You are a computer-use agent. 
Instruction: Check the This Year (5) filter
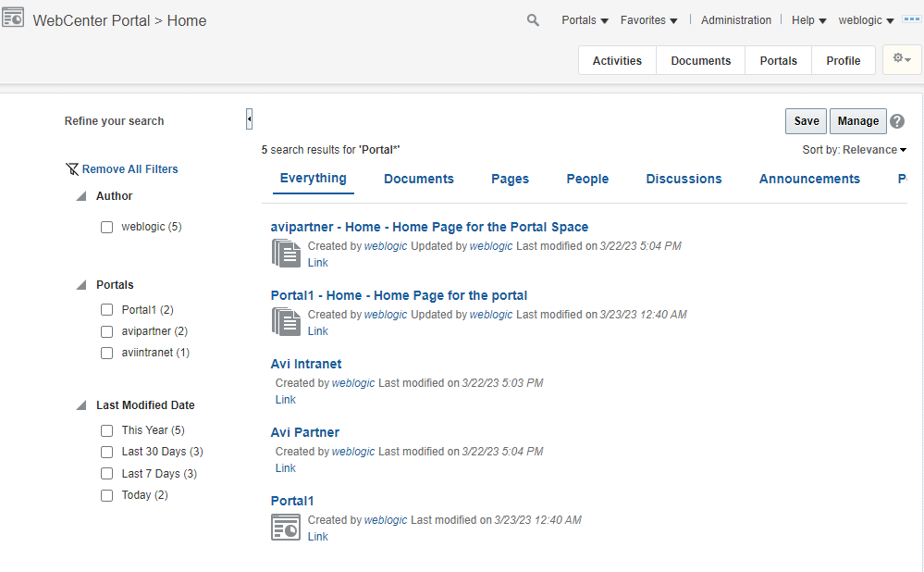[x=106, y=430]
